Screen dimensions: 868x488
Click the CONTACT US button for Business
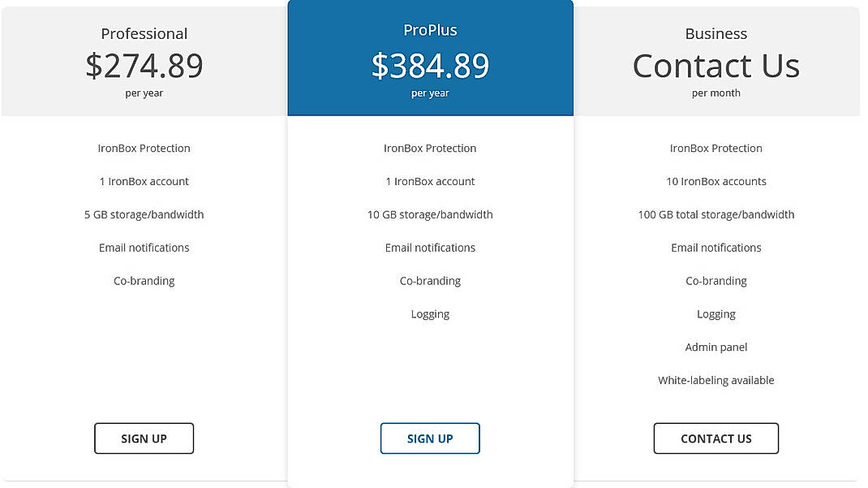click(715, 438)
